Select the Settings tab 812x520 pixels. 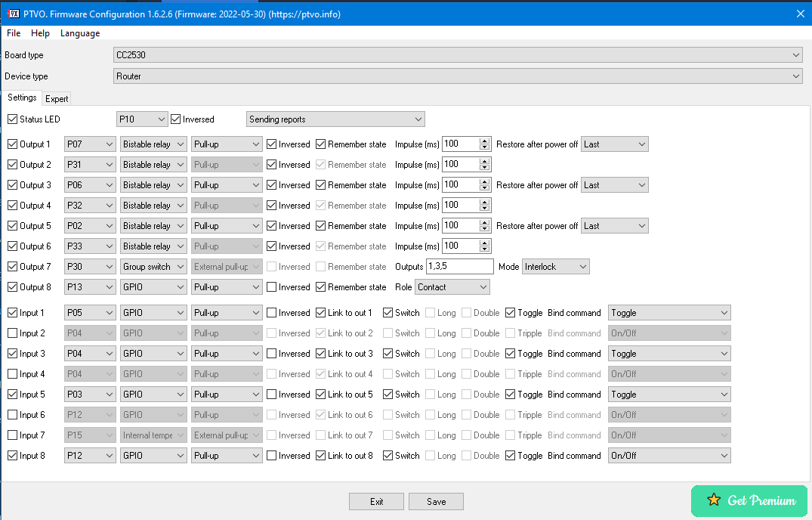click(22, 97)
